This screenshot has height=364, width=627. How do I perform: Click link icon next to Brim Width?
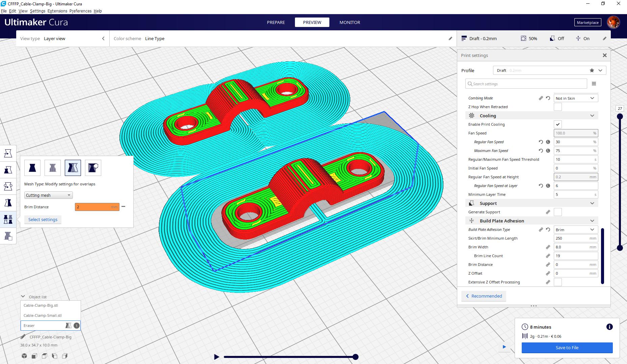click(x=548, y=247)
